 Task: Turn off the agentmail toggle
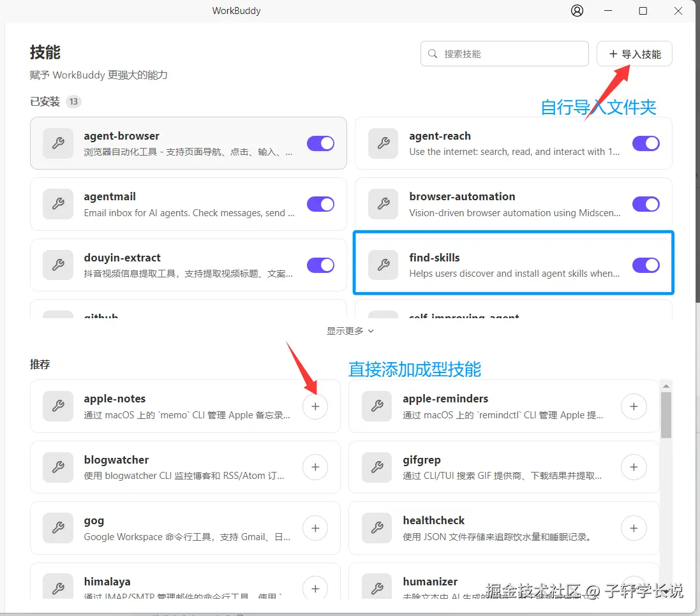pos(320,204)
